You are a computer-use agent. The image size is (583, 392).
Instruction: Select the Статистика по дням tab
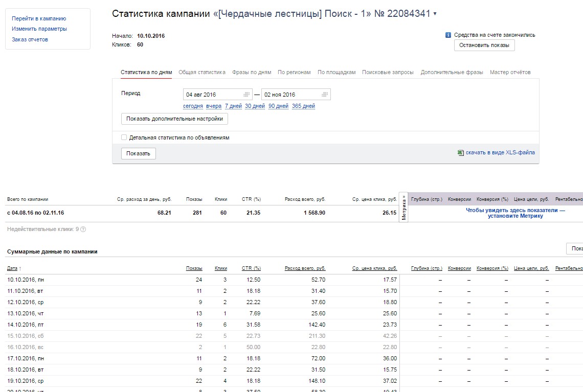[x=146, y=72]
